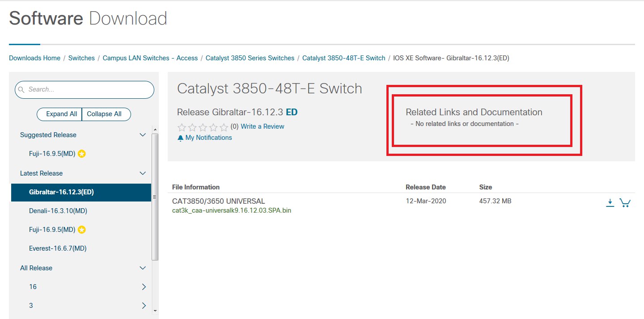
Task: Focus the sidebar Search input field
Action: coord(85,90)
